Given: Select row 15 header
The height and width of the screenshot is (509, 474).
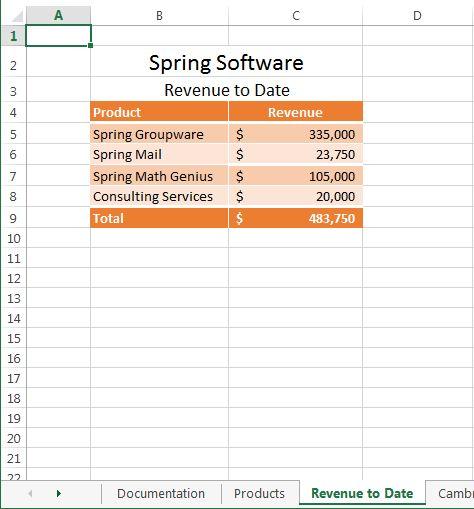Looking at the screenshot, I should [x=13, y=338].
